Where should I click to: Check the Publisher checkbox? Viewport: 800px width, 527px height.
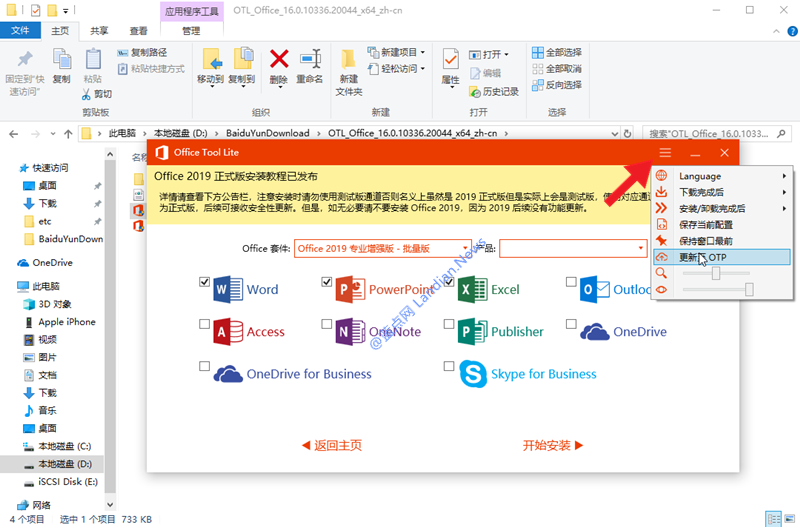[x=449, y=323]
